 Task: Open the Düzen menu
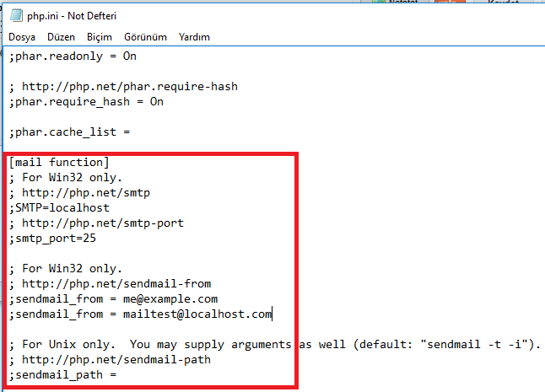tap(62, 37)
